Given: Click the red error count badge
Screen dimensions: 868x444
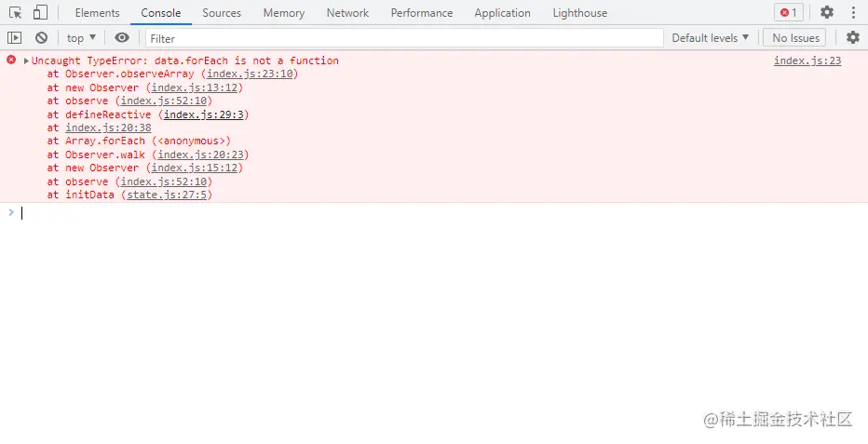Looking at the screenshot, I should [788, 12].
